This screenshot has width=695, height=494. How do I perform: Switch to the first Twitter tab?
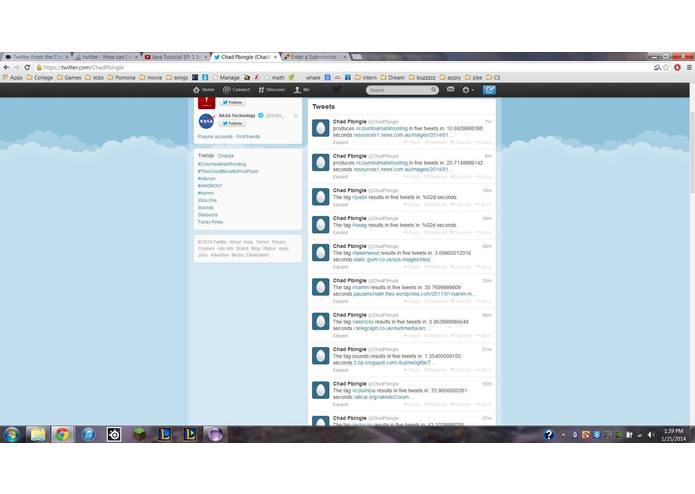tap(37, 57)
